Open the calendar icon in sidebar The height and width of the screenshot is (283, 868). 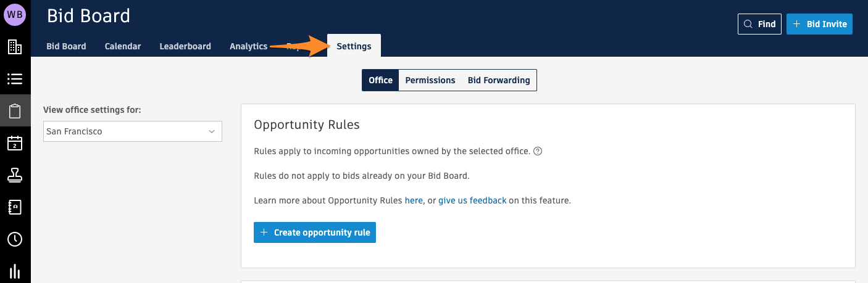15,143
